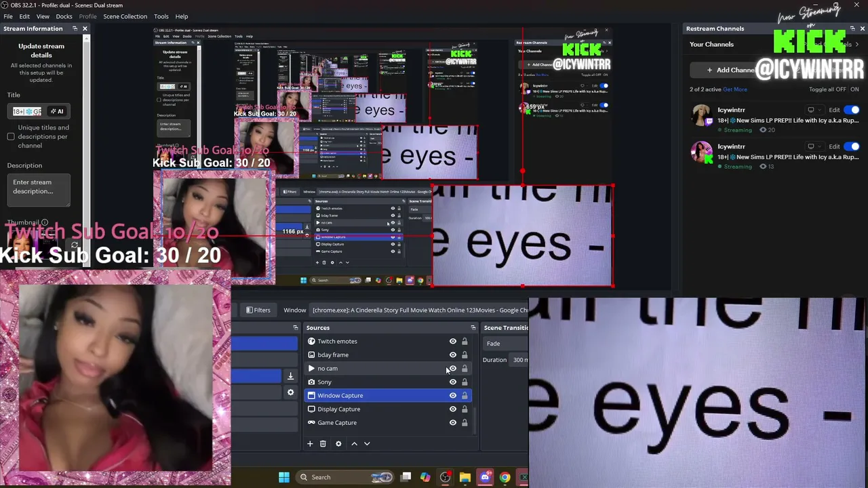Click the Display Capture monitor icon

pos(311,409)
